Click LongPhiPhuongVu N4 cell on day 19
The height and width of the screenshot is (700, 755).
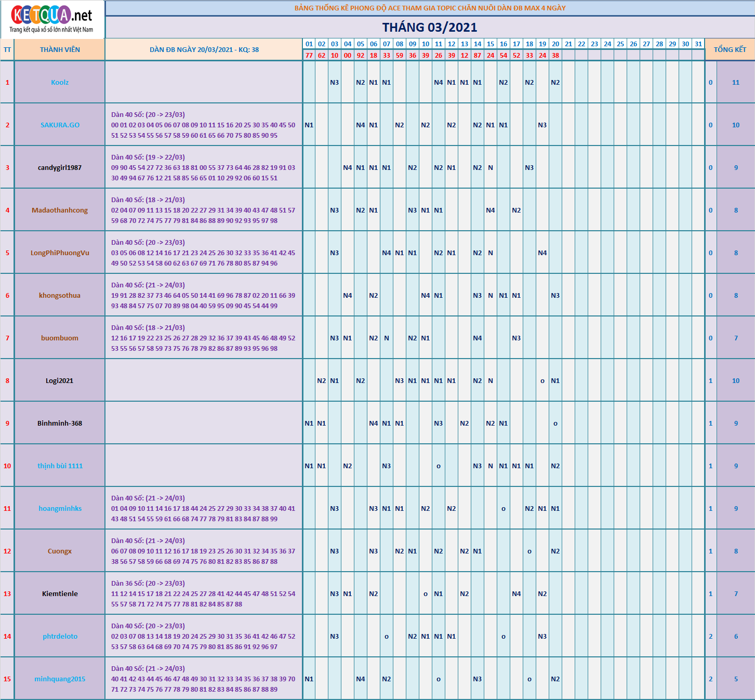[542, 253]
